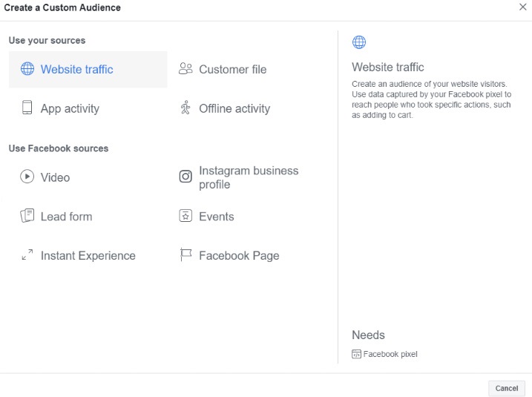532x397 pixels.
Task: Choose the Events source option
Action: coord(217,217)
